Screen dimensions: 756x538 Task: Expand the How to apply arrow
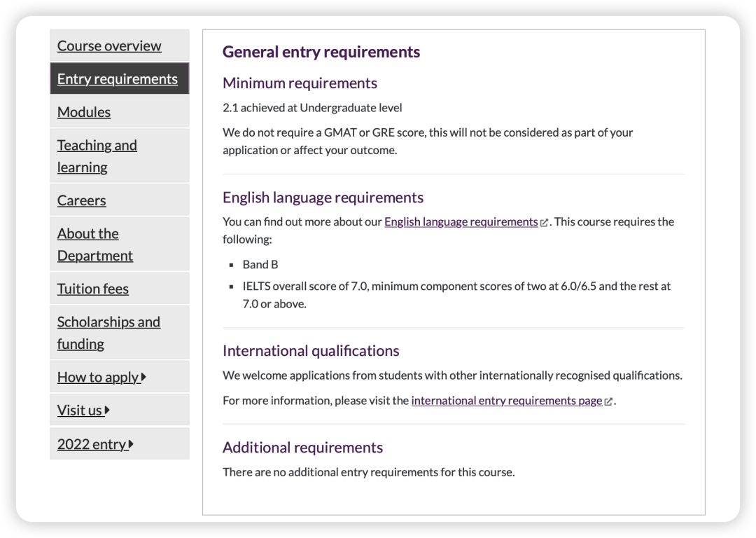click(x=143, y=377)
